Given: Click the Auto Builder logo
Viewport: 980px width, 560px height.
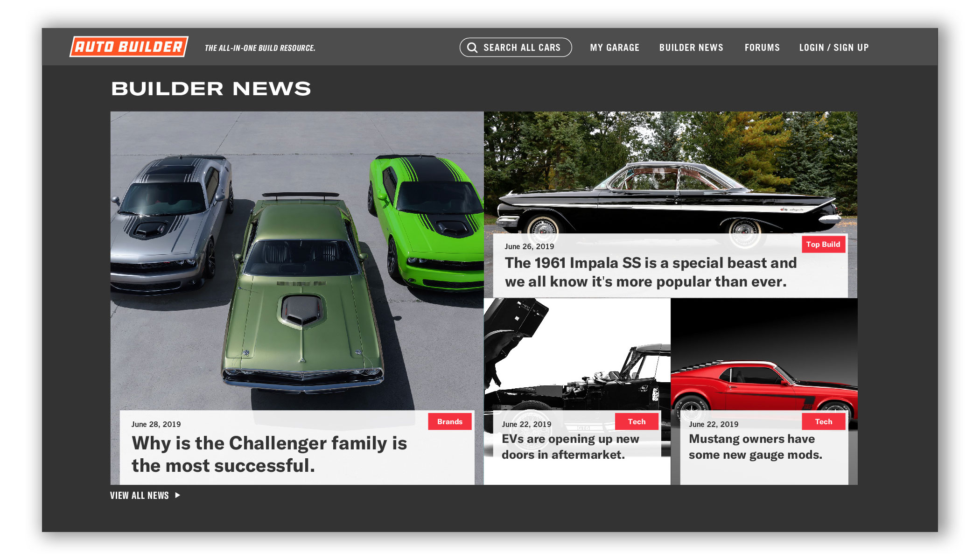Looking at the screenshot, I should [x=129, y=47].
